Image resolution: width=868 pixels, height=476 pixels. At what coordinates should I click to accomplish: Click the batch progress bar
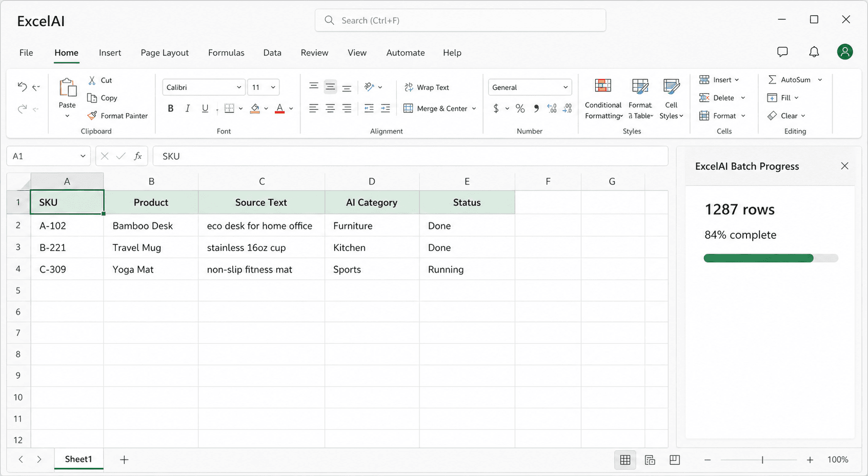[771, 258]
